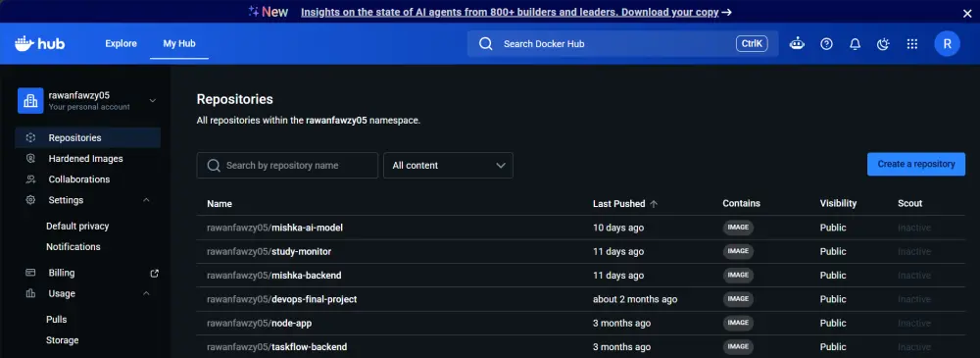The height and width of the screenshot is (358, 980).
Task: Toggle dark mode theme icon
Action: 883,44
